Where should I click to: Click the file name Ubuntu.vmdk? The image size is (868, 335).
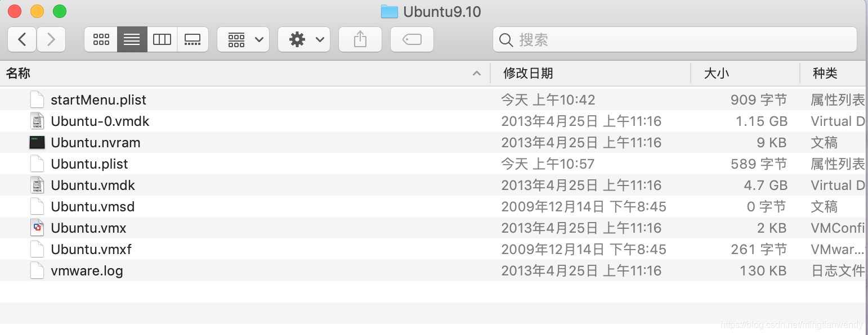click(93, 185)
